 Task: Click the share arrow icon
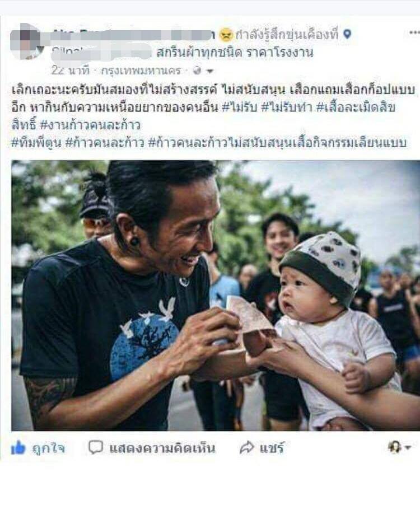(247, 448)
